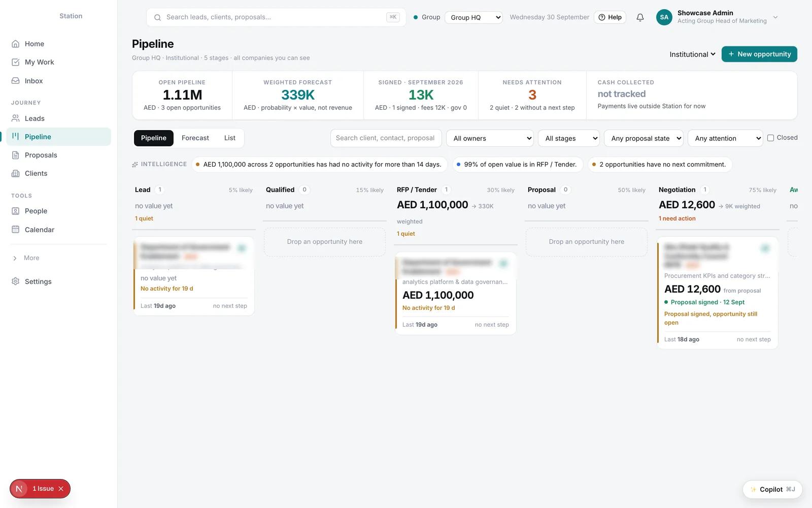Open the Inbox tray icon
The image size is (812, 508).
pyautogui.click(x=16, y=81)
